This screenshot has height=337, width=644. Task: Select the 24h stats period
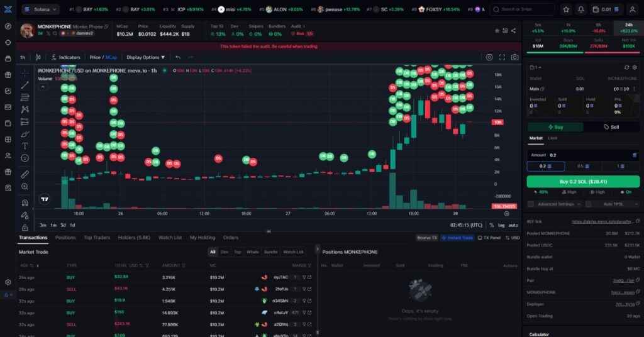(x=629, y=28)
